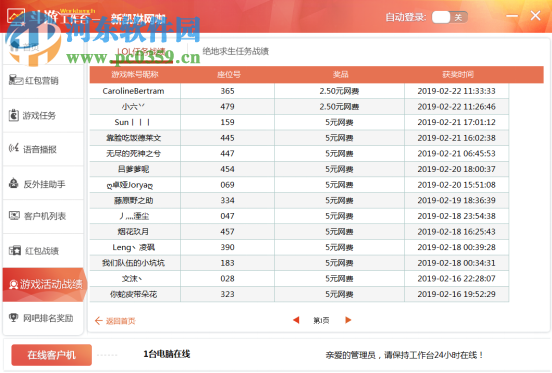Viewport: 552px width, 373px height.
Task: Switch to the LOL任务战绩 tab
Action: tap(141, 52)
